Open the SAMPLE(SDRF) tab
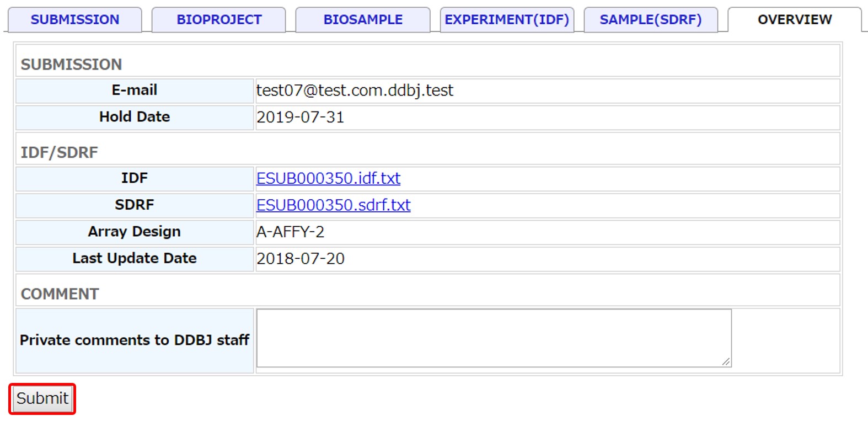 651,20
